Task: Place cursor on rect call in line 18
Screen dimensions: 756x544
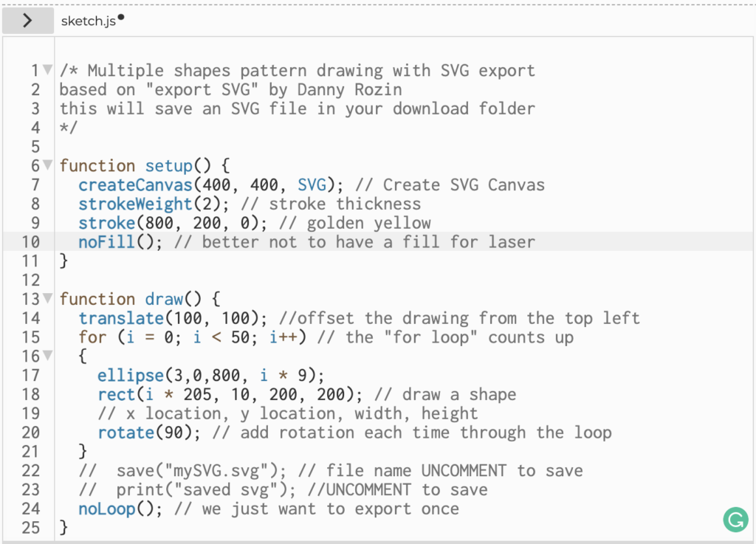Action: tap(116, 394)
